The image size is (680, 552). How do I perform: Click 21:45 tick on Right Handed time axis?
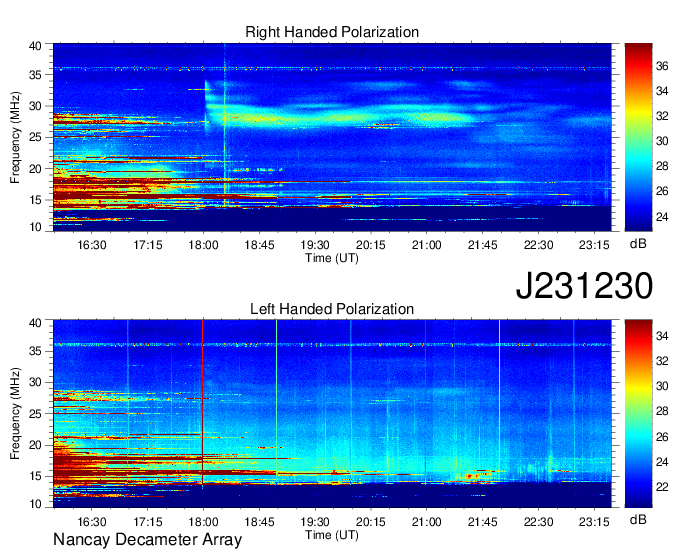tap(483, 245)
